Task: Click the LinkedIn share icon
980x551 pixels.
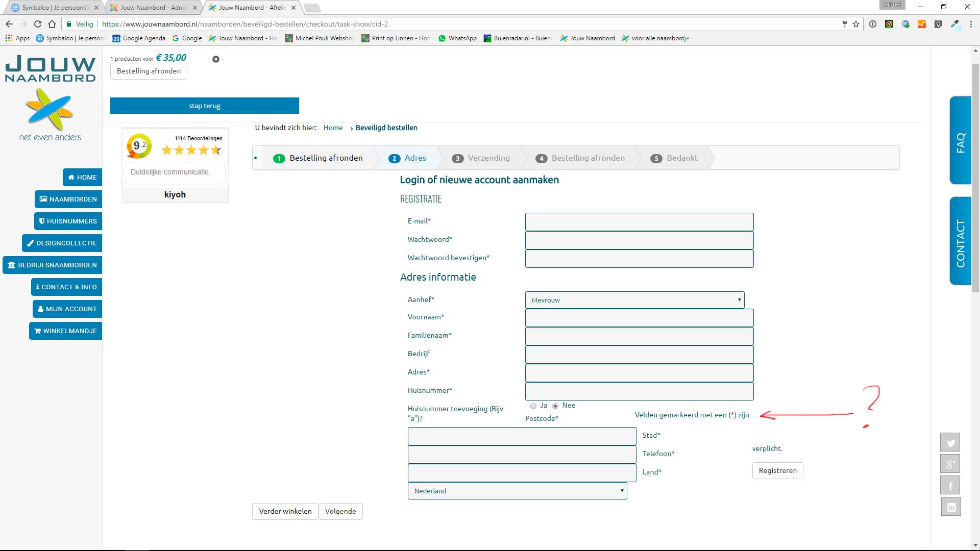Action: pyautogui.click(x=950, y=507)
